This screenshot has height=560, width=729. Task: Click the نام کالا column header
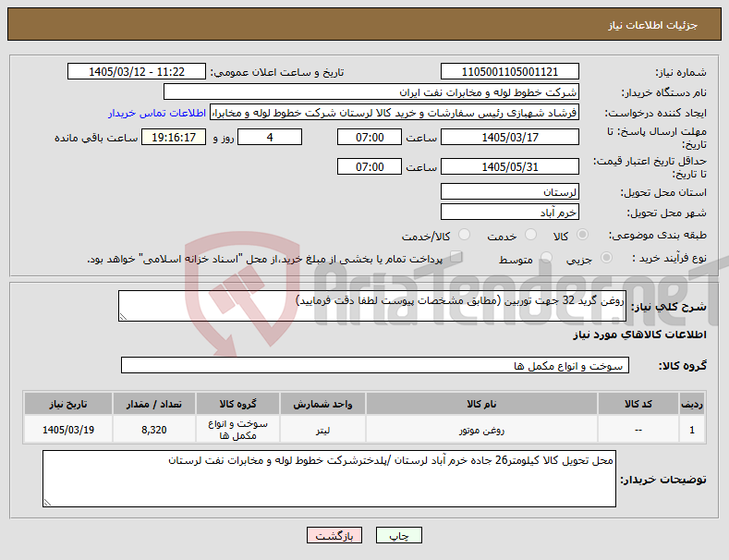pos(481,404)
